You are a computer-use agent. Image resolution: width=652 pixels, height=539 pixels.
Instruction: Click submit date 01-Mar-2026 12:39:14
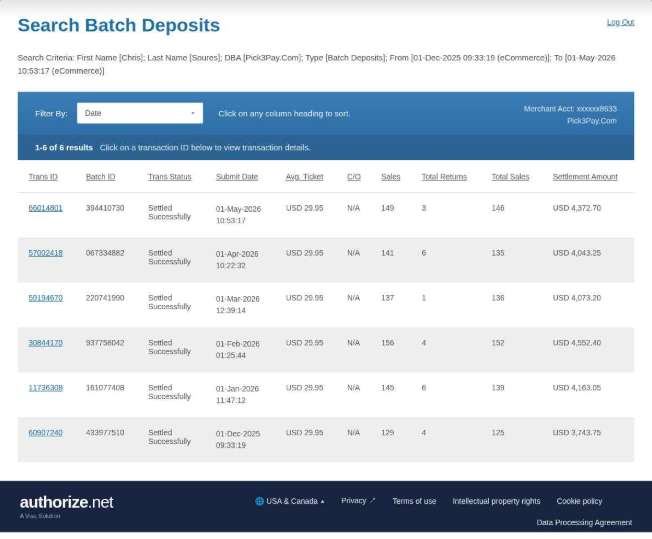tap(237, 304)
